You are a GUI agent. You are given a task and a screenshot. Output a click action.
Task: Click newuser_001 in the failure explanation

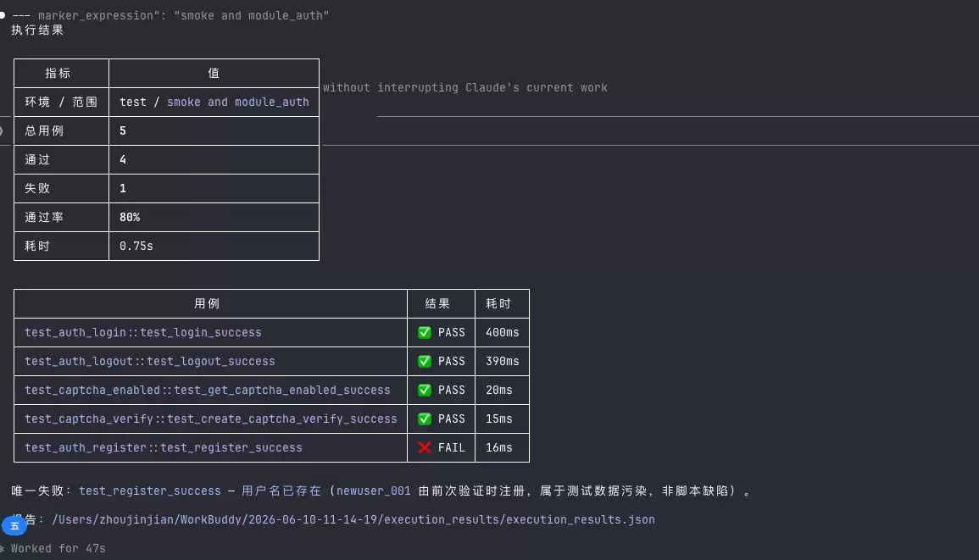tap(373, 491)
